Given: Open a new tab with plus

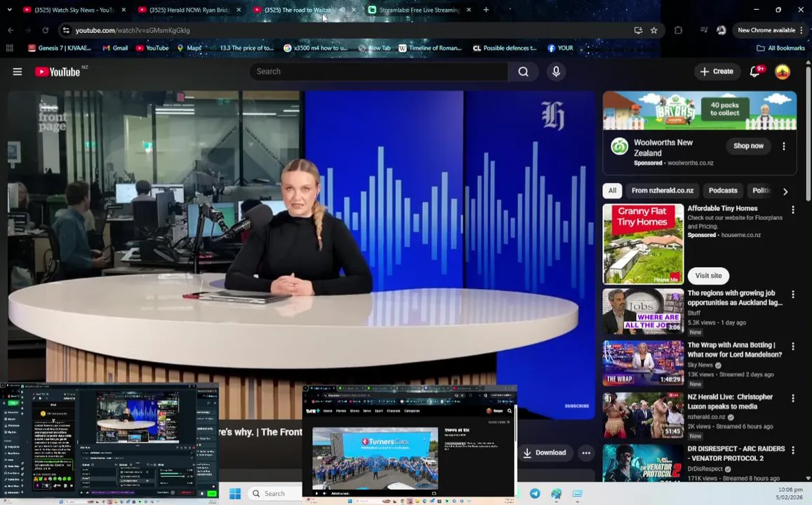Looking at the screenshot, I should (486, 9).
